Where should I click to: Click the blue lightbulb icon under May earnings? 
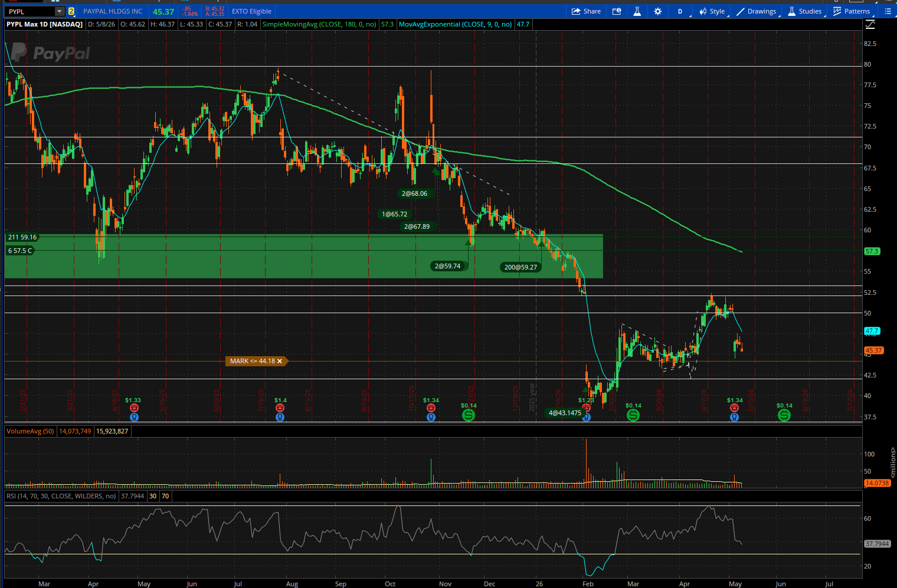(x=734, y=417)
